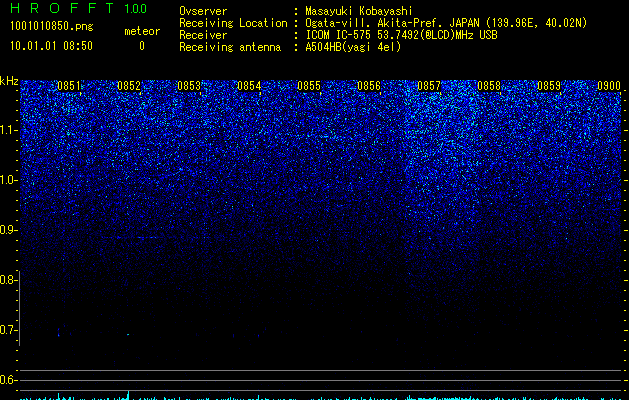Screen dimensions: 629x400
Task: Click the Ovserver label
Action: coord(203,11)
